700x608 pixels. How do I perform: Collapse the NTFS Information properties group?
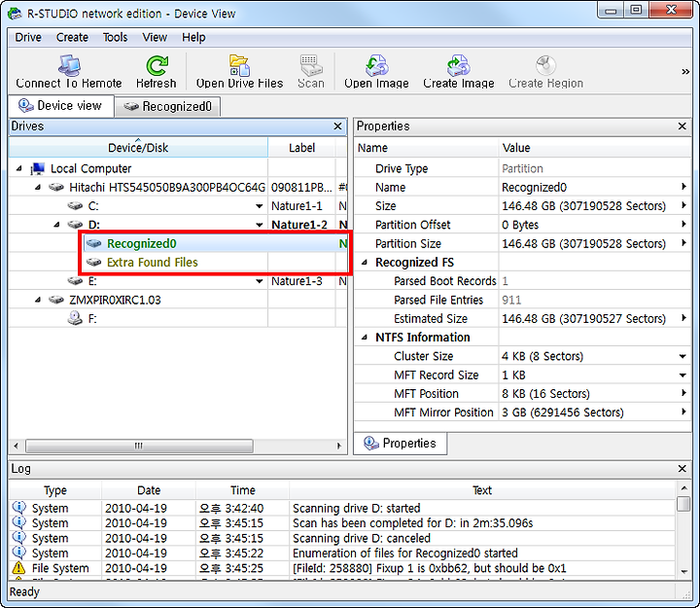pos(365,338)
